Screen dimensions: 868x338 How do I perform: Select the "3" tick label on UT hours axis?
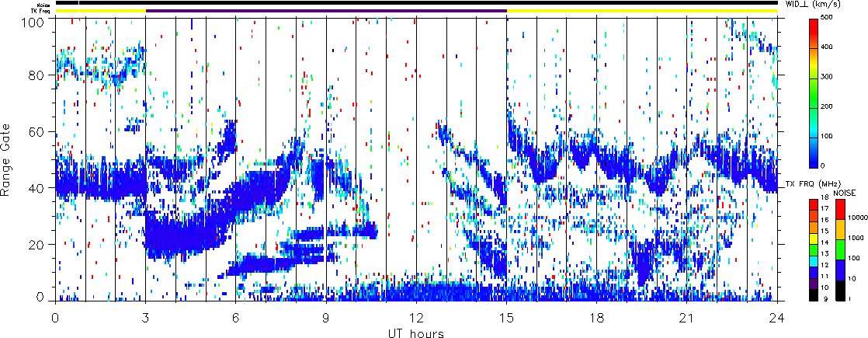point(146,317)
